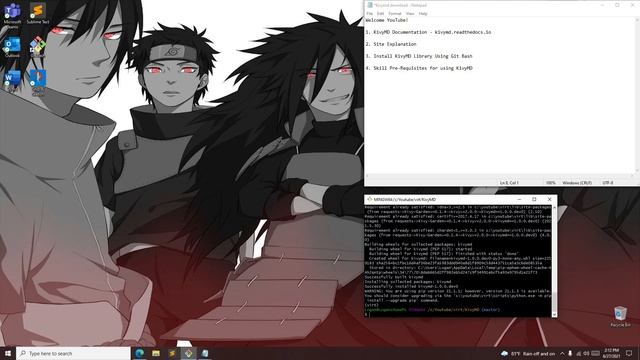
Task: Click the 'Windows (CRLF)' status bar entry
Action: [577, 183]
